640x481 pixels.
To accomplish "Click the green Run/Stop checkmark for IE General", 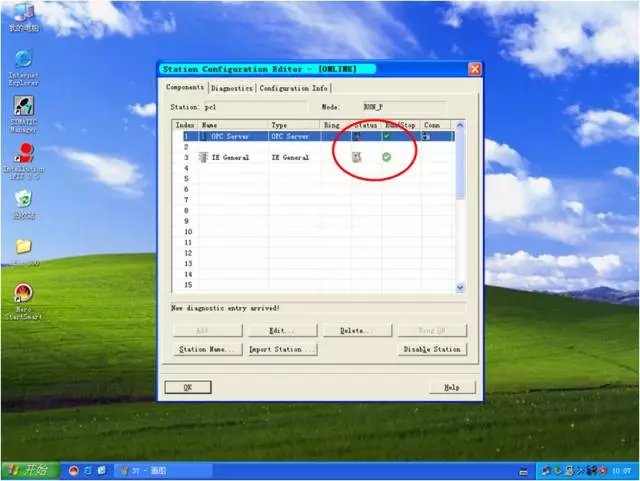I will tap(386, 157).
